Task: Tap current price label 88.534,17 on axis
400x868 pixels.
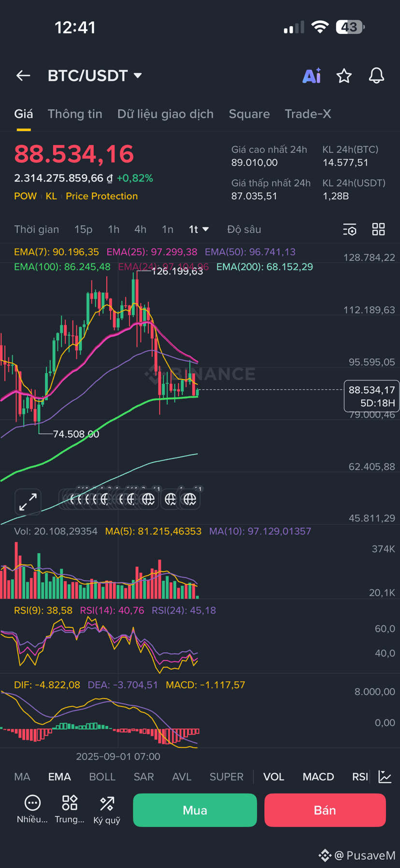Action: (371, 396)
